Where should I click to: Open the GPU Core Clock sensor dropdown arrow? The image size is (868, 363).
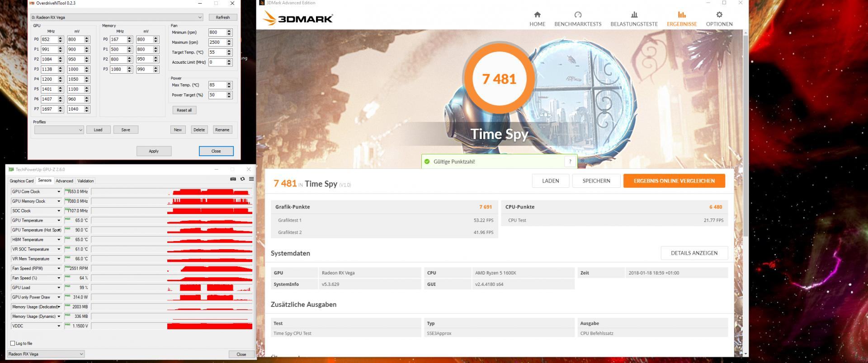pos(58,191)
